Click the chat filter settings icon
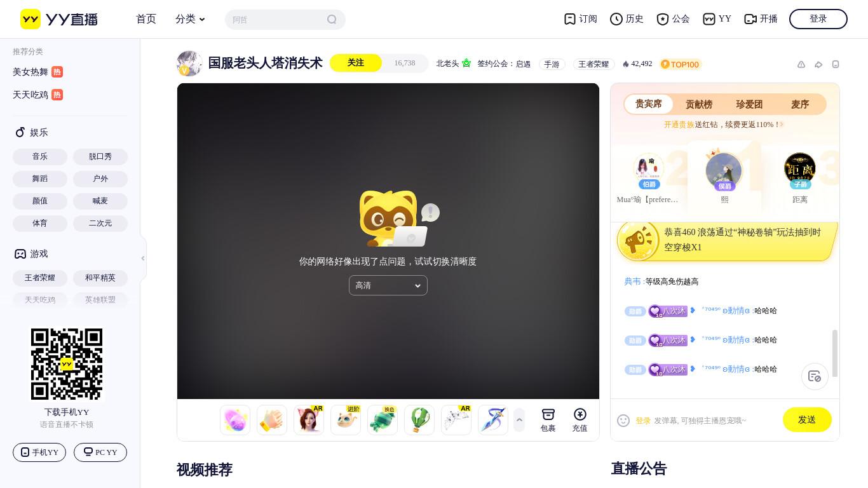The height and width of the screenshot is (488, 868). point(815,376)
